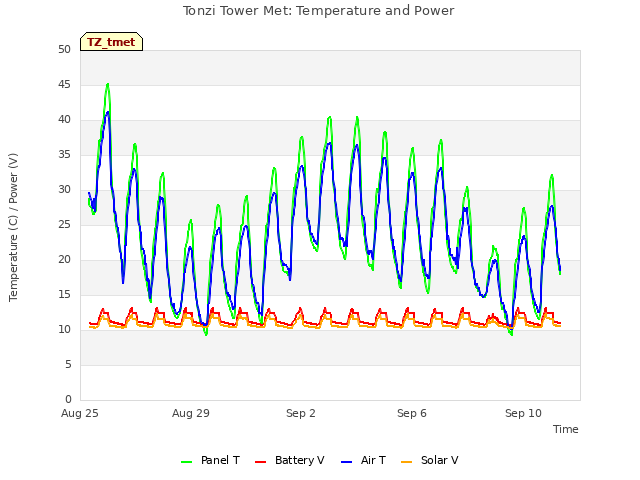The width and height of the screenshot is (640, 480).
Task: Click the Sep 2 x-axis tick label
Action: point(301,413)
